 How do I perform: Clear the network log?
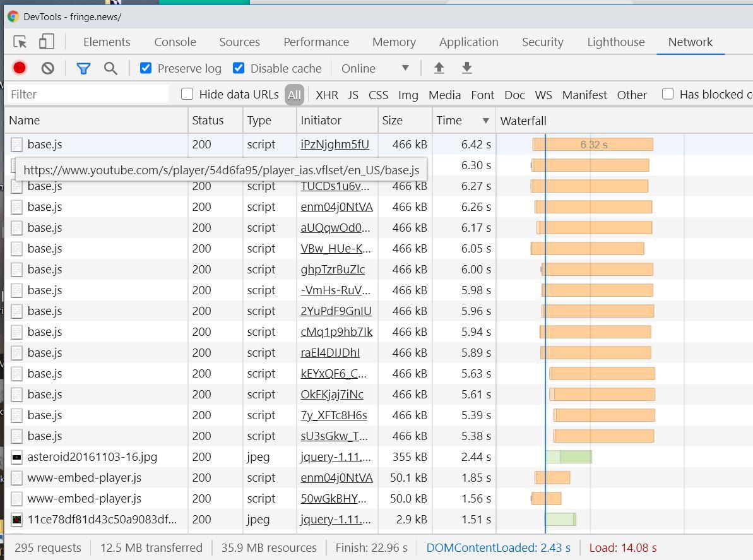48,68
